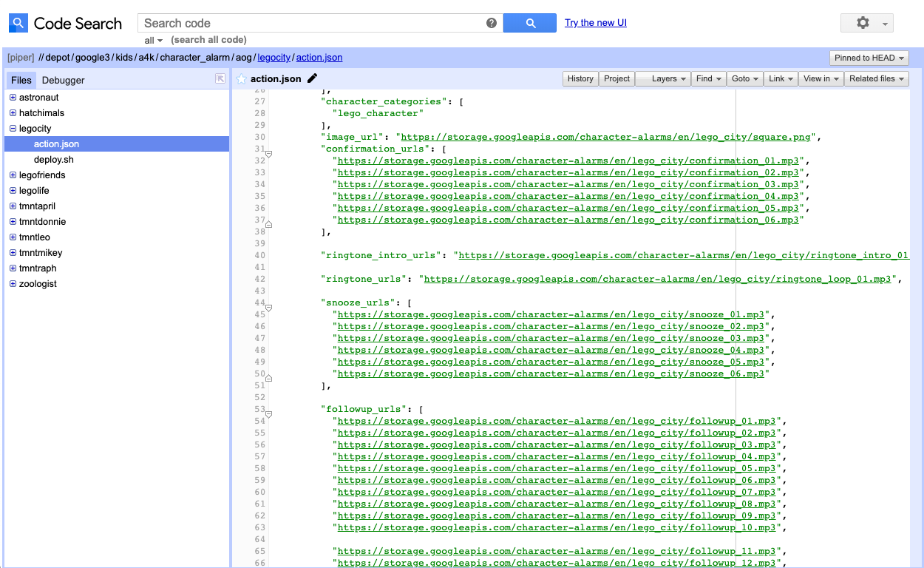Switch to the Debugger tab

pyautogui.click(x=64, y=80)
